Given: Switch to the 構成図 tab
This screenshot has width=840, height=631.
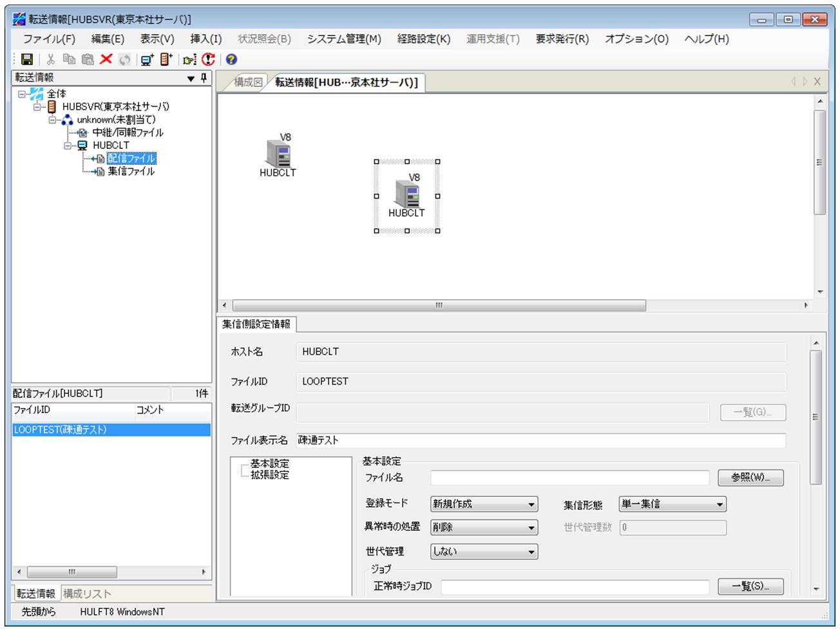Looking at the screenshot, I should click(247, 83).
